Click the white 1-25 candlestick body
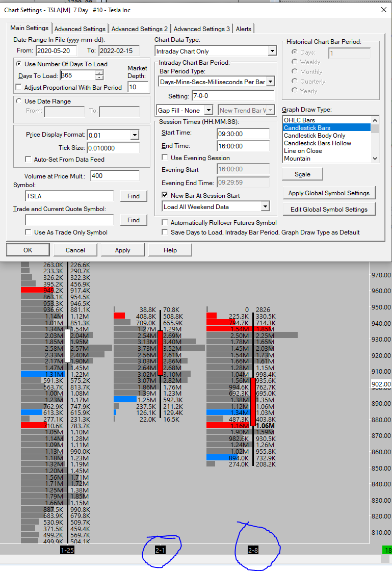392x571 pixels. pos(67,346)
